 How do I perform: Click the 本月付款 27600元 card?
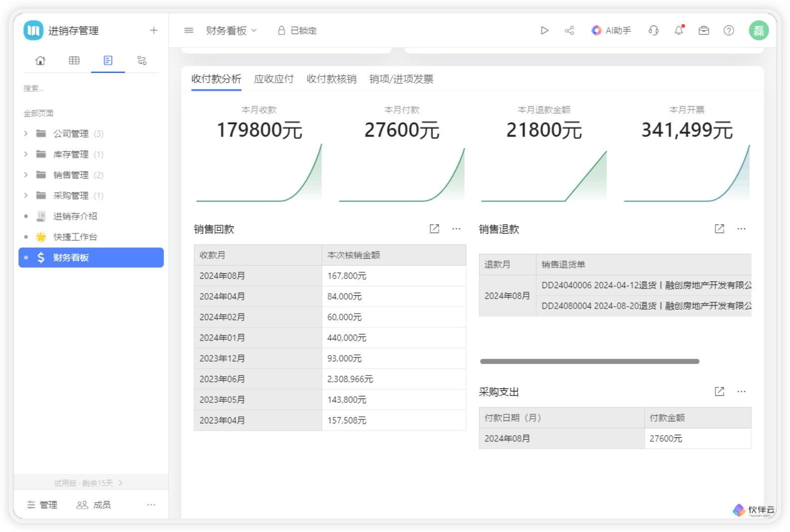[x=402, y=153]
